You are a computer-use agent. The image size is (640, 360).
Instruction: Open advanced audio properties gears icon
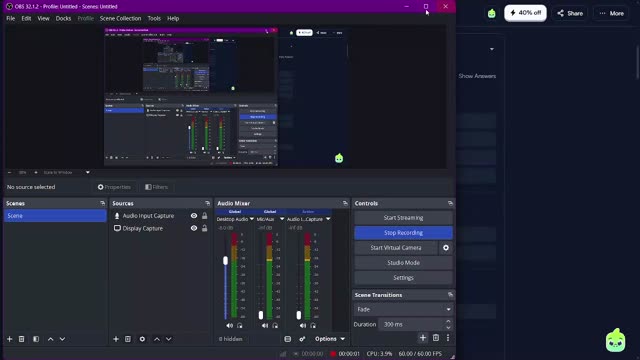302,339
